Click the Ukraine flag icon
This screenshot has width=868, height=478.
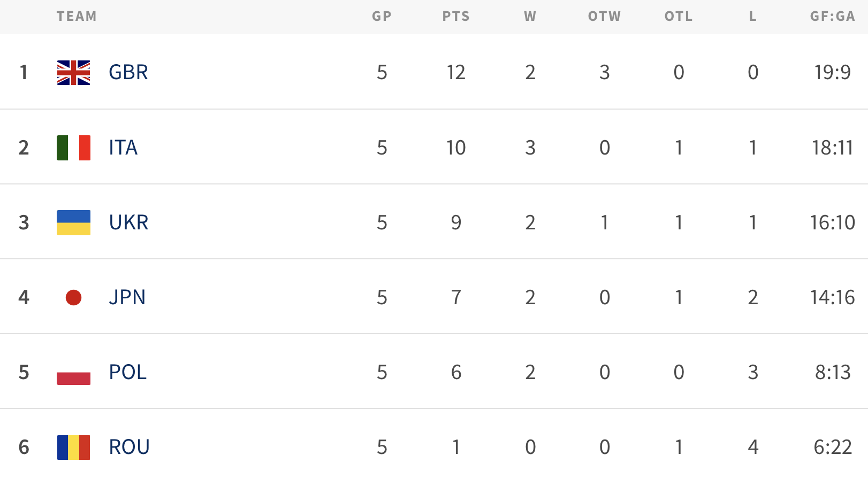click(x=73, y=222)
